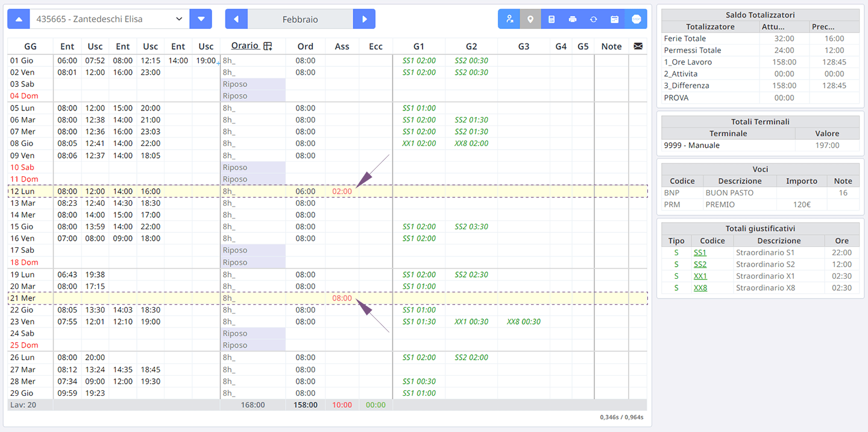Open the SS1 justification code link
Screen dimensions: 868x432
coord(700,252)
